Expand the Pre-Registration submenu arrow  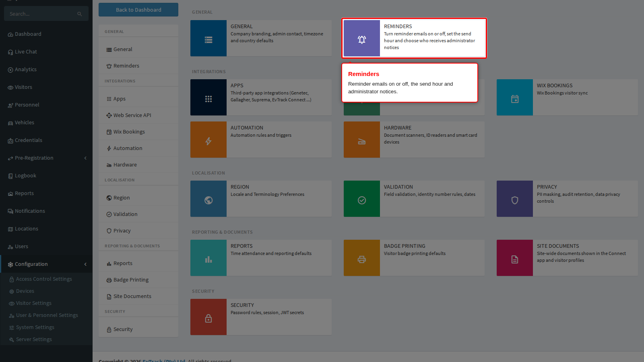[x=85, y=158]
